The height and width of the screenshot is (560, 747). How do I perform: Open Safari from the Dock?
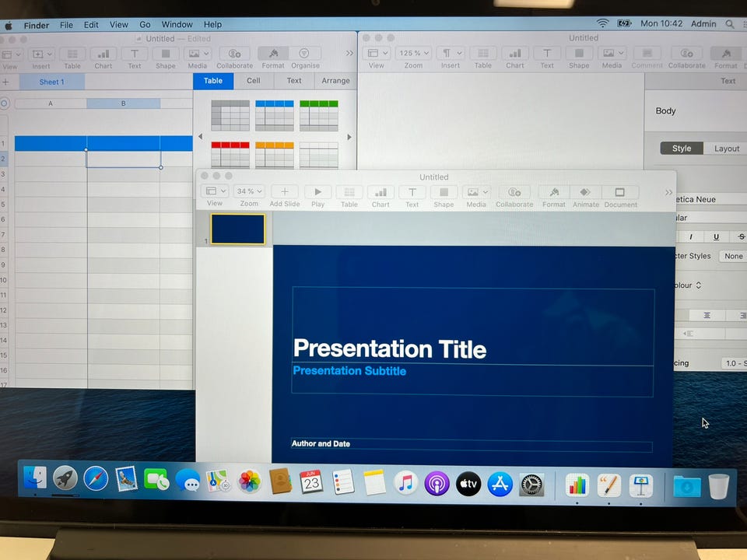[x=96, y=478]
